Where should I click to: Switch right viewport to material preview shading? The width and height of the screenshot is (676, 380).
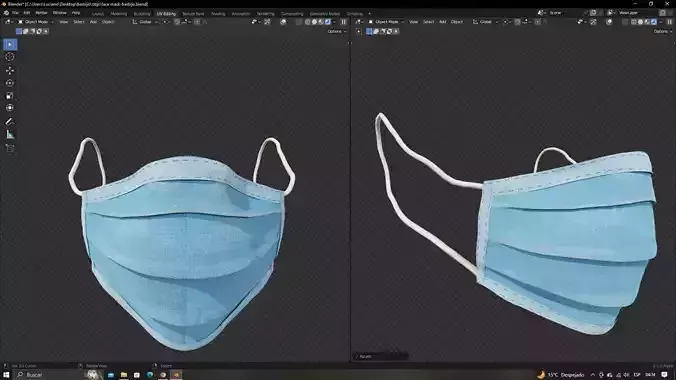647,22
